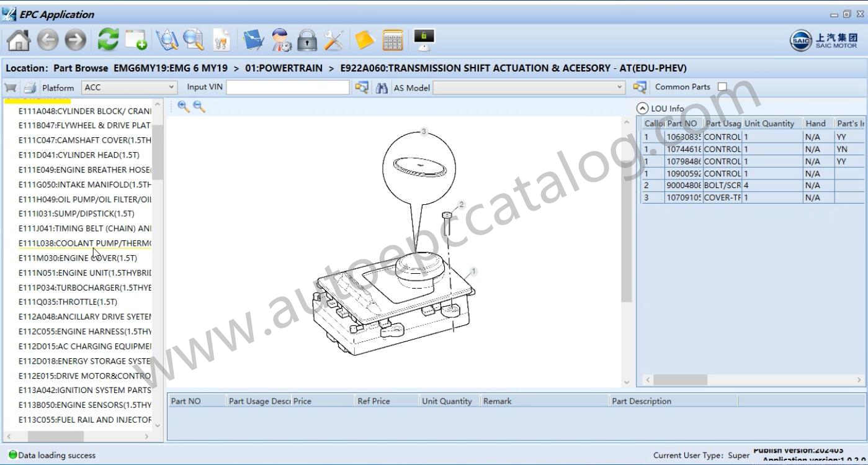
Task: Click the printer icon beside Platform
Action: (30, 88)
